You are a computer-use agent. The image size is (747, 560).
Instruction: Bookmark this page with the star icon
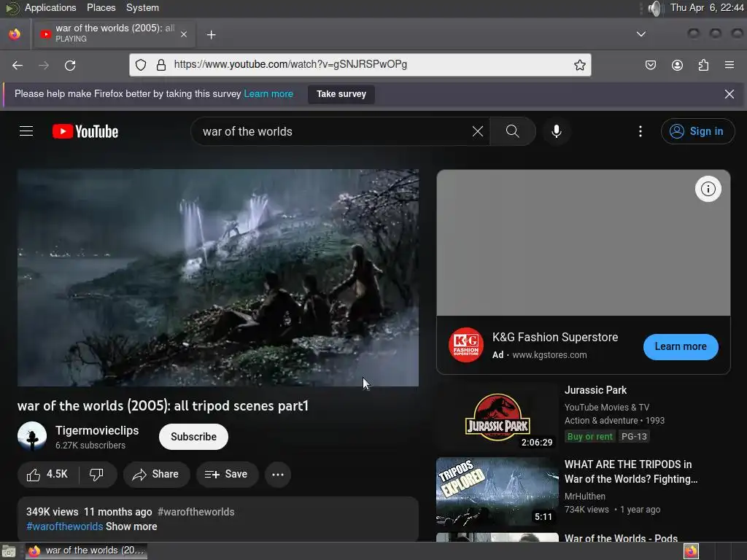[x=579, y=65]
